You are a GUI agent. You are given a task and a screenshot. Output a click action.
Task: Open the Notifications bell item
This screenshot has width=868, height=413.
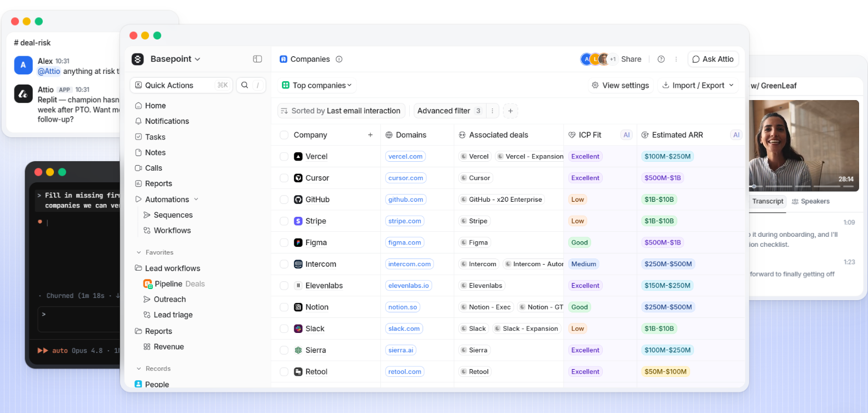tap(162, 121)
